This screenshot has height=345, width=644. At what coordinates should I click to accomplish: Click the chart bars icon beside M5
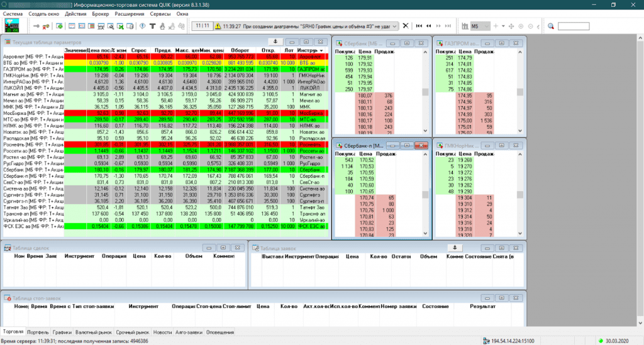click(x=465, y=26)
